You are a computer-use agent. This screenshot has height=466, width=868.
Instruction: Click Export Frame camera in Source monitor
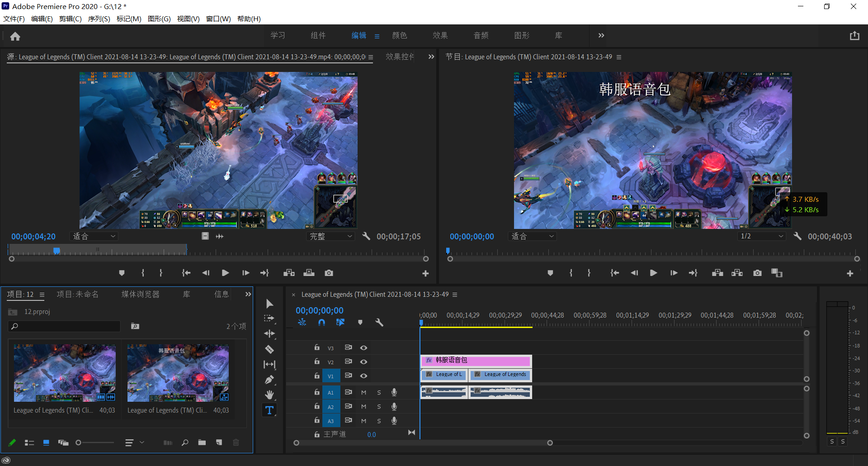tap(329, 273)
